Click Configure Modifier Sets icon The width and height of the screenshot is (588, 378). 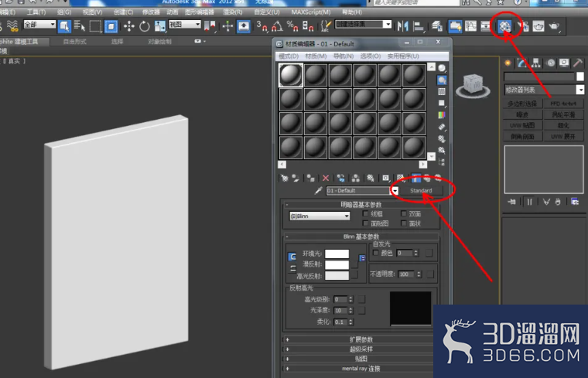click(x=575, y=202)
